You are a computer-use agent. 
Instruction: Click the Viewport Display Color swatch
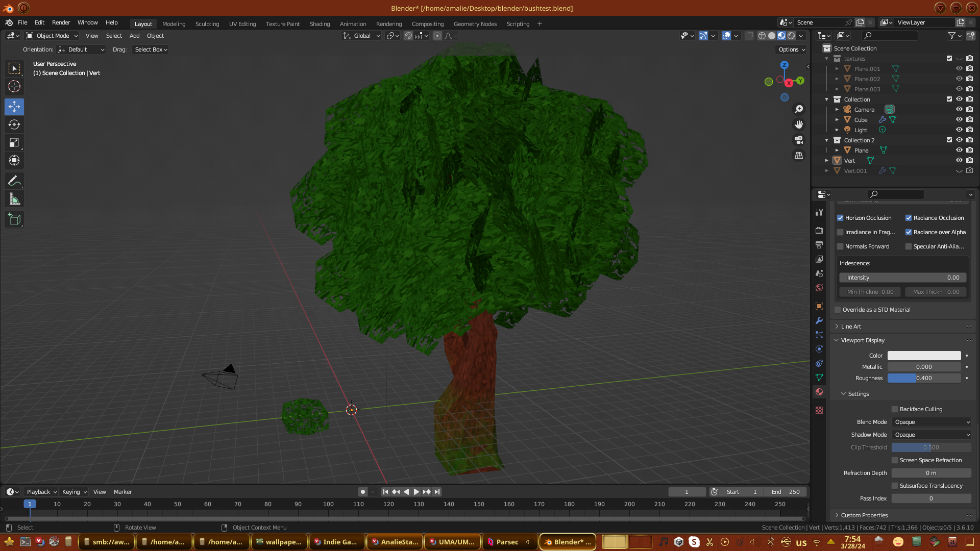(924, 356)
